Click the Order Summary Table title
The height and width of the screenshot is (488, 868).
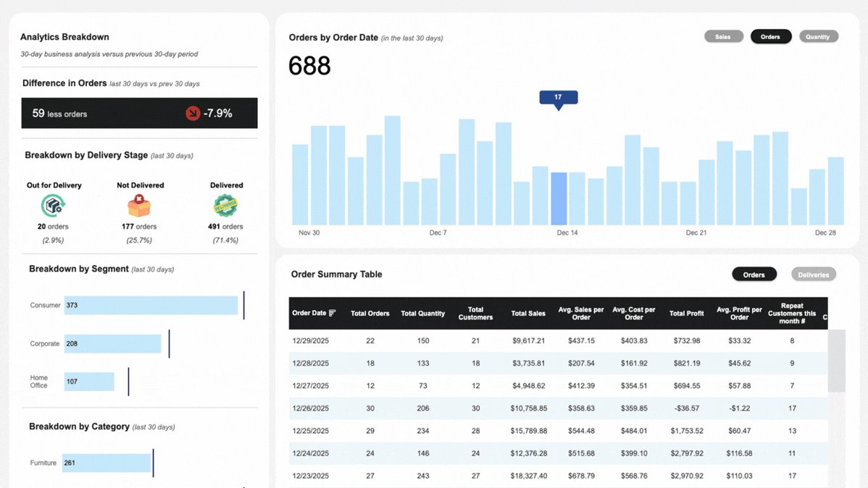tap(337, 274)
